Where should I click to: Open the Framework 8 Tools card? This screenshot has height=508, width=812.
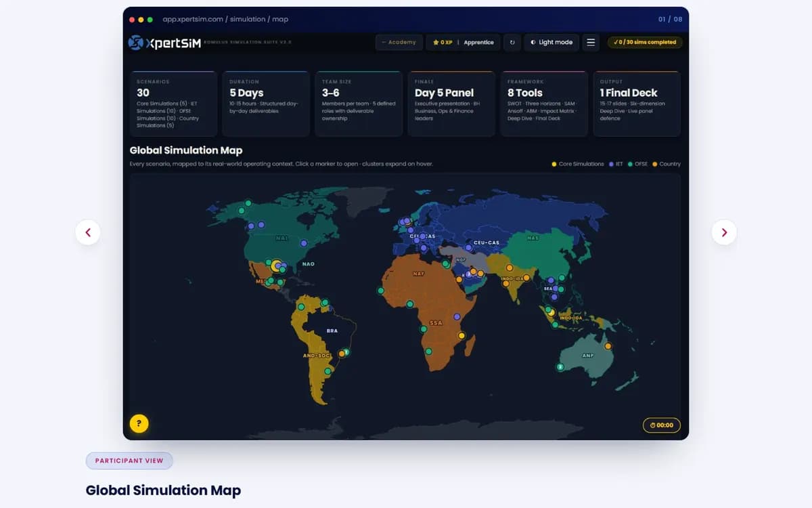pos(544,104)
